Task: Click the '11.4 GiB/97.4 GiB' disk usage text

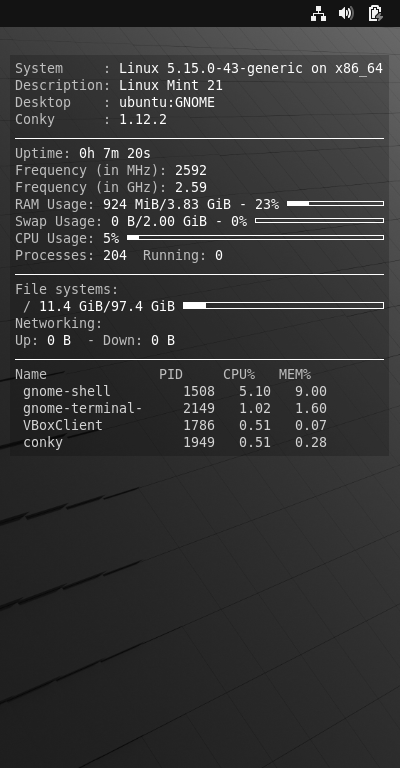Action: [x=107, y=306]
